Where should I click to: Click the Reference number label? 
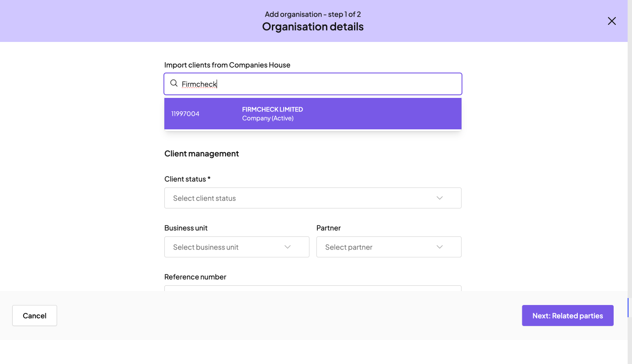click(195, 277)
